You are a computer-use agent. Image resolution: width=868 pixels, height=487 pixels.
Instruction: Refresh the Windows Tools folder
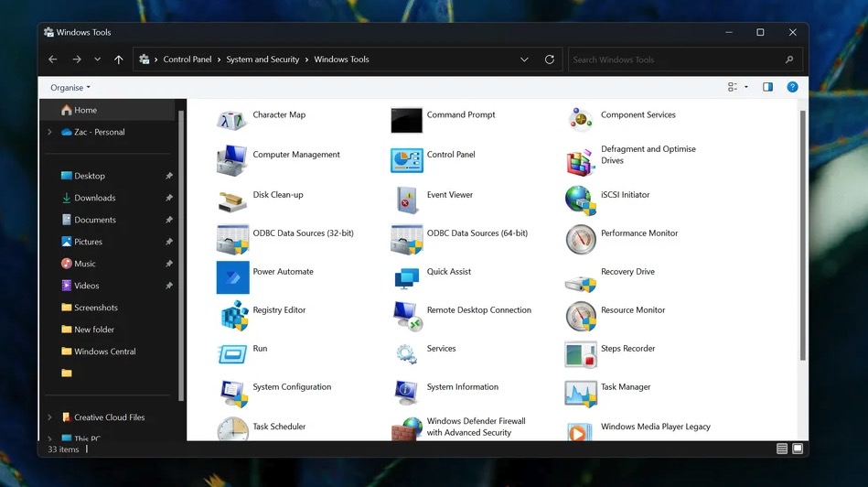549,60
